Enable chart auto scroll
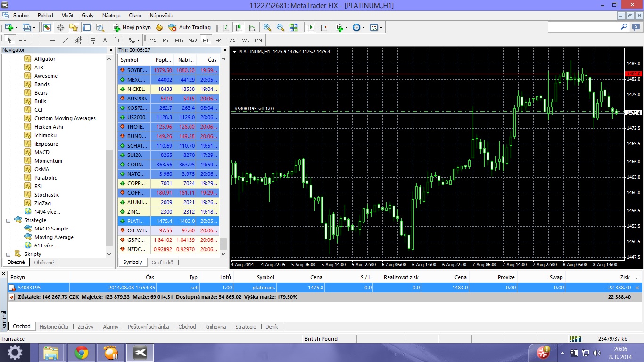This screenshot has height=362, width=644. coord(310,27)
